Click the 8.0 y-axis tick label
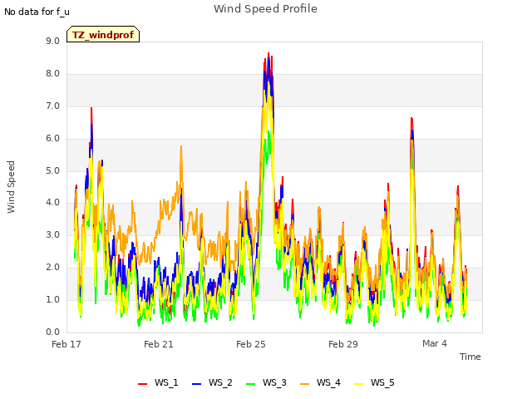This screenshot has width=532, height=399. click(52, 74)
